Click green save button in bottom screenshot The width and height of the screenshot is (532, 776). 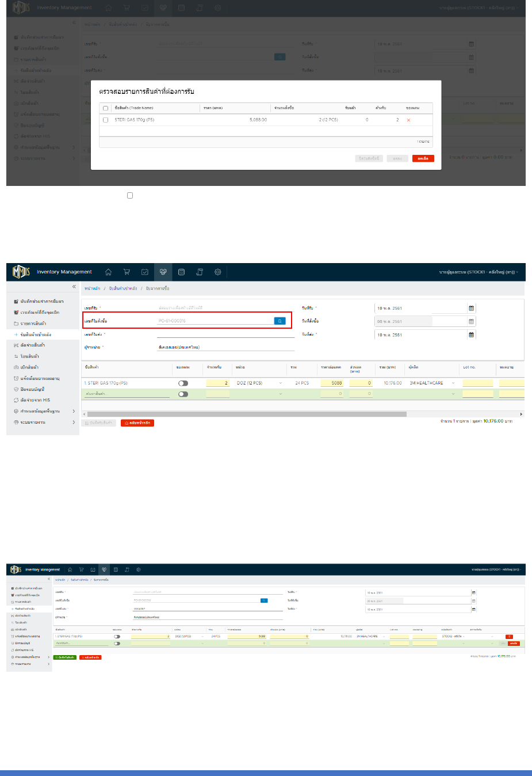tap(64, 657)
